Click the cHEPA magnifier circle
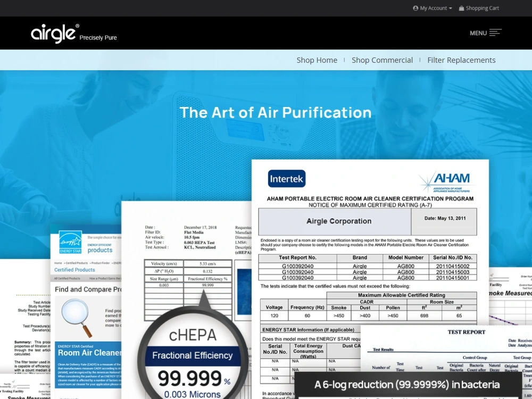 coord(193,353)
